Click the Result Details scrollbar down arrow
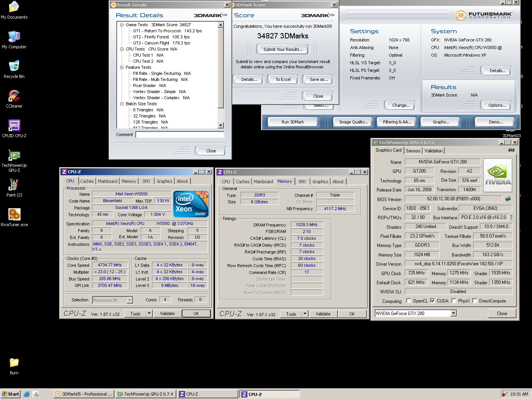532x399 pixels. (221, 125)
